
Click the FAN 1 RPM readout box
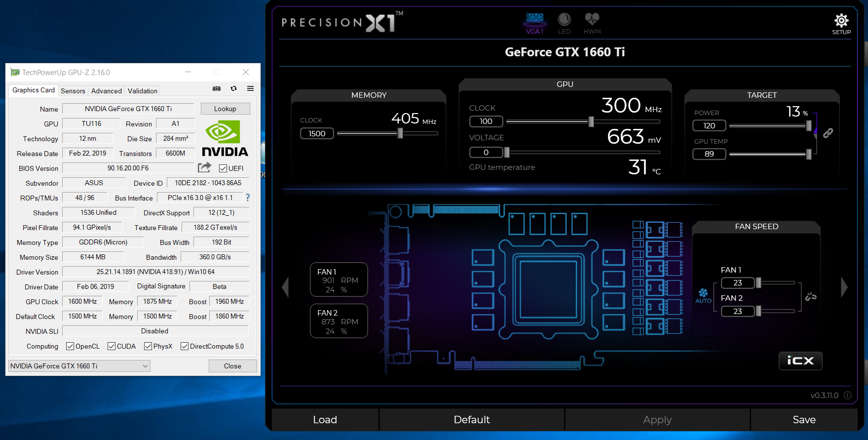339,280
